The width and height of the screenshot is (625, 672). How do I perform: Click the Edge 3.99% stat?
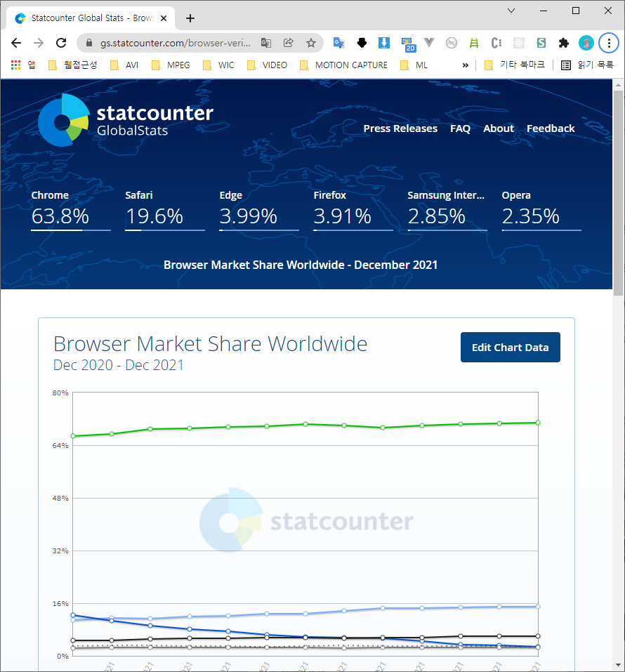[x=259, y=209]
